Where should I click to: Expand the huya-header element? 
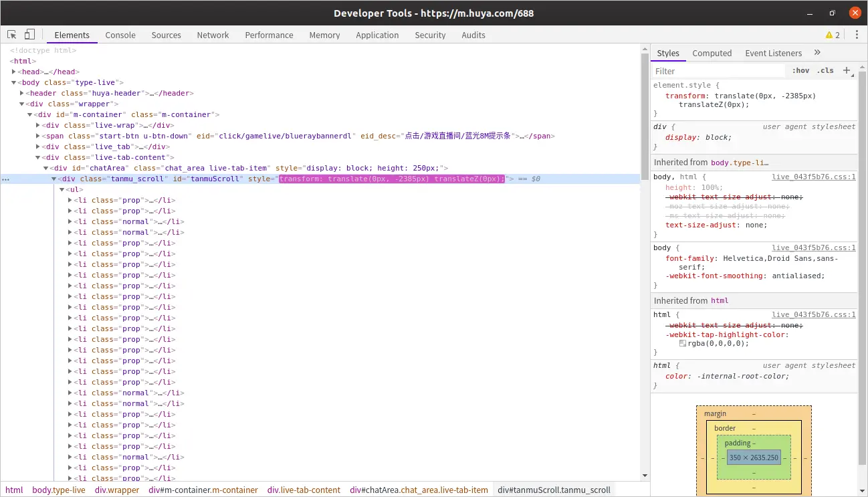click(22, 93)
